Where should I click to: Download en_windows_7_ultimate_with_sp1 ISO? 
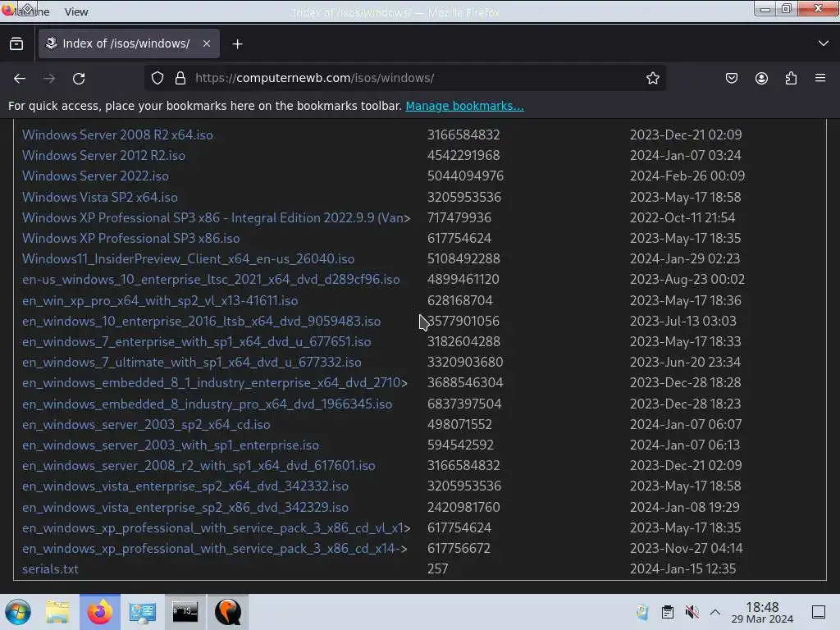point(191,363)
